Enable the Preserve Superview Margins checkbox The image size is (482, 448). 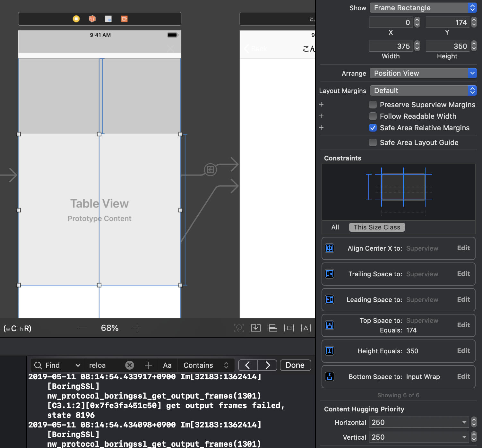(373, 105)
